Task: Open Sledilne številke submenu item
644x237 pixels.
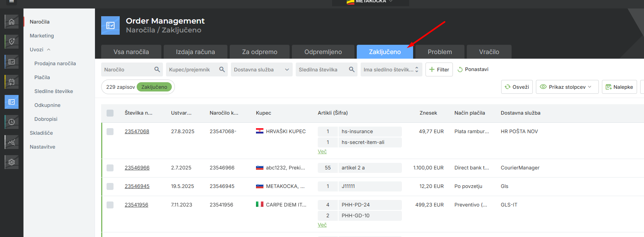Action: (54, 91)
